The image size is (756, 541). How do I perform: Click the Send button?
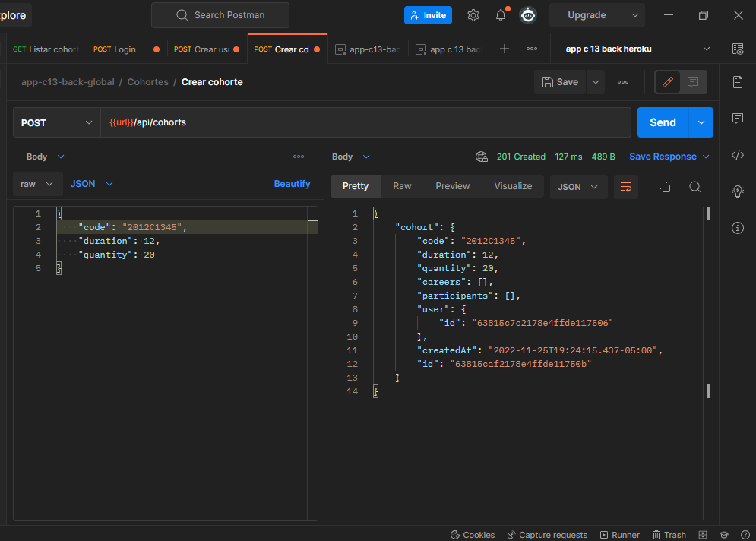click(663, 122)
